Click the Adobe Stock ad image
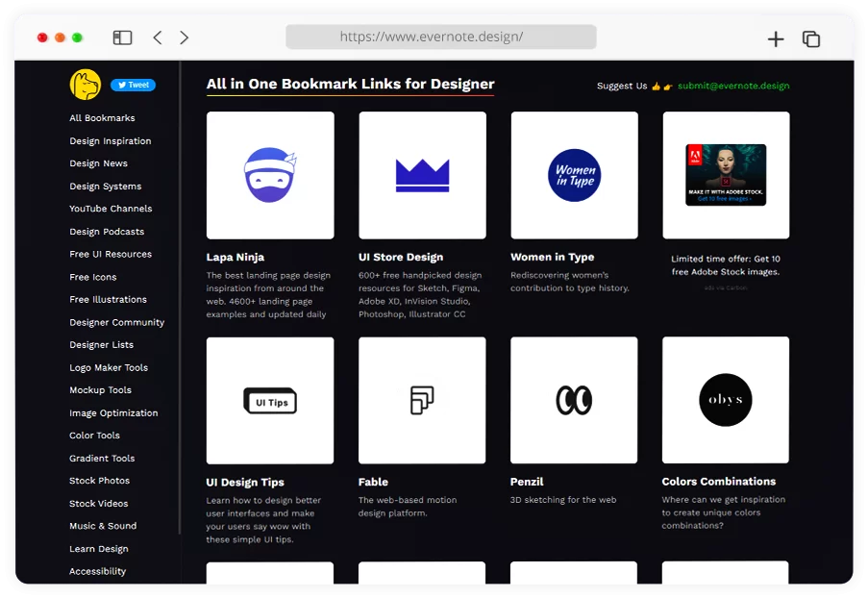Viewport: 868px width, 598px height. [726, 175]
